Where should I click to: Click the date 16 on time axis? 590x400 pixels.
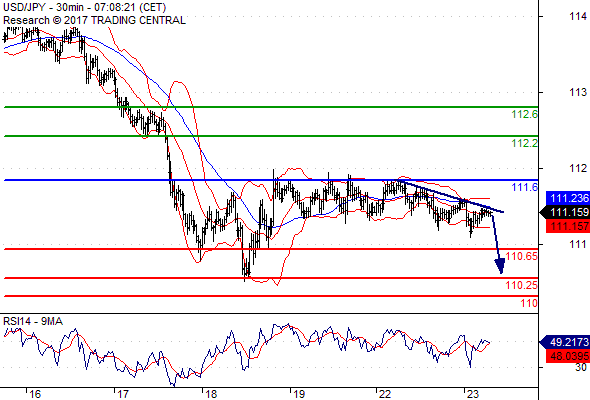click(x=35, y=394)
